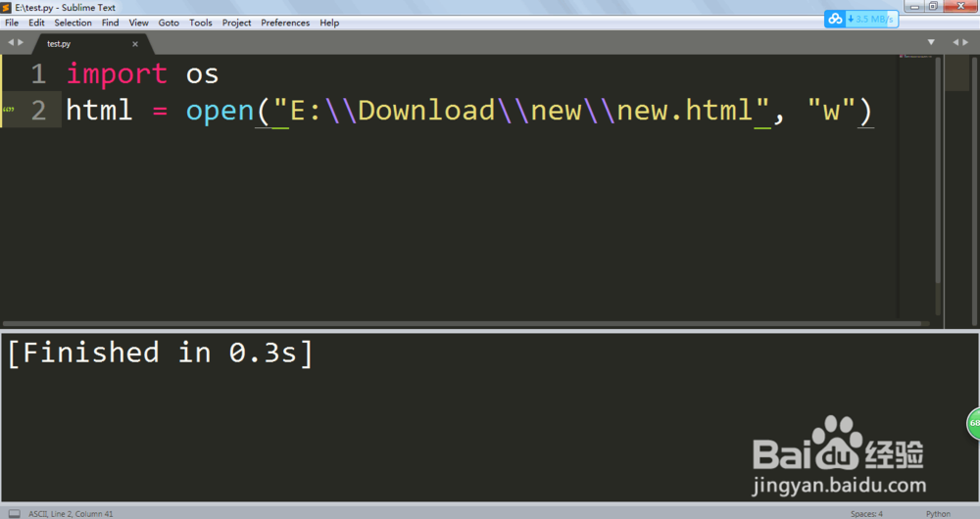This screenshot has height=519, width=980.
Task: Click the file path string on line 2
Action: tap(521, 111)
